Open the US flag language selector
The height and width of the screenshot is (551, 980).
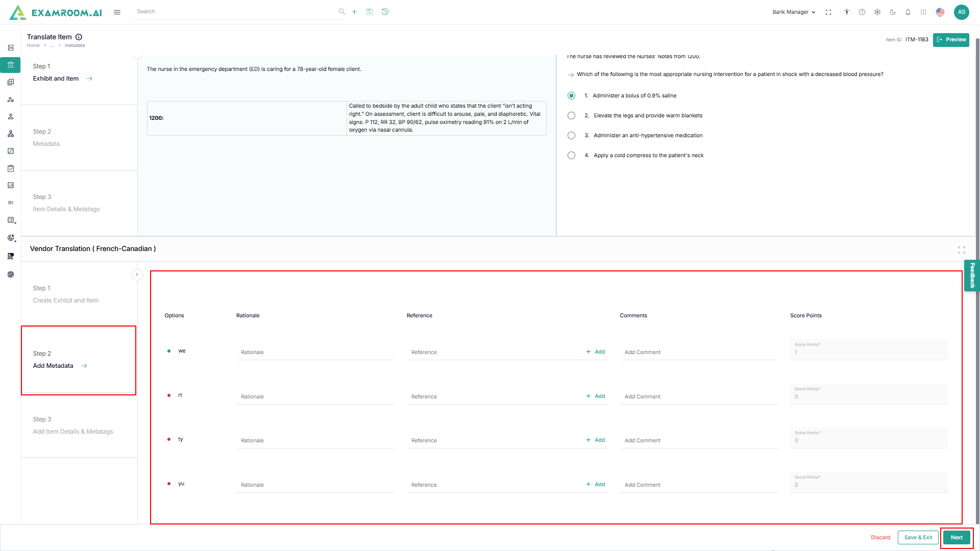940,12
